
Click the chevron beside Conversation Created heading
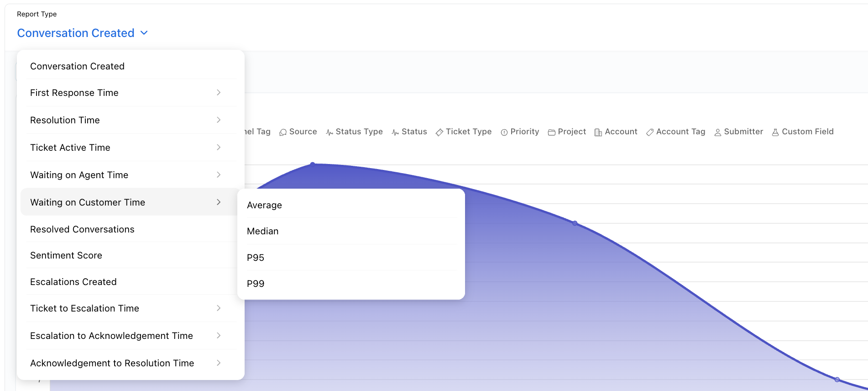pyautogui.click(x=144, y=33)
